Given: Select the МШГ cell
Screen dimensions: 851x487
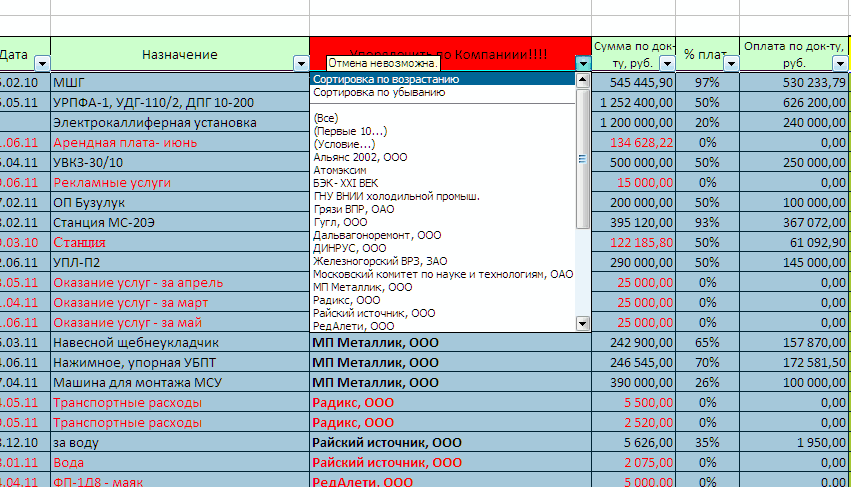Looking at the screenshot, I should tap(180, 83).
